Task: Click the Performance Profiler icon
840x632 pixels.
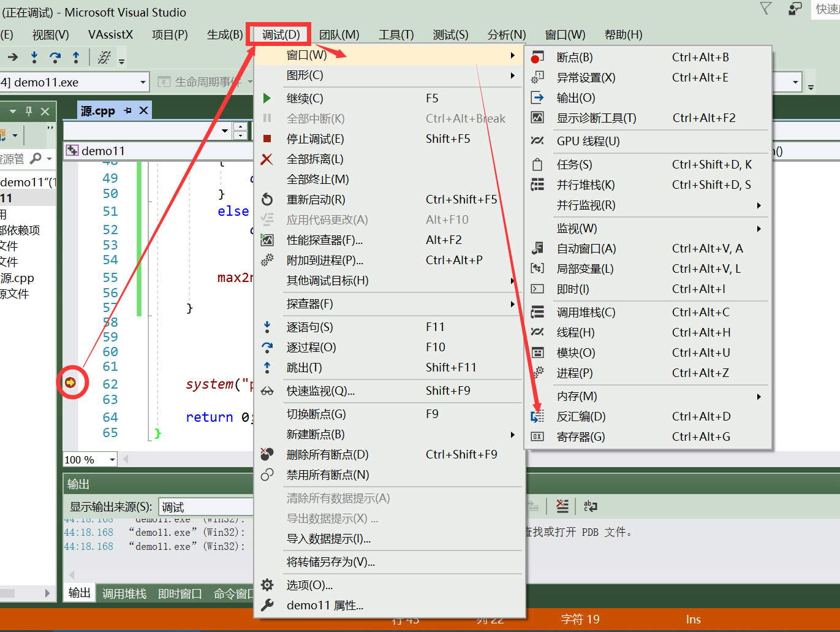Action: (267, 240)
